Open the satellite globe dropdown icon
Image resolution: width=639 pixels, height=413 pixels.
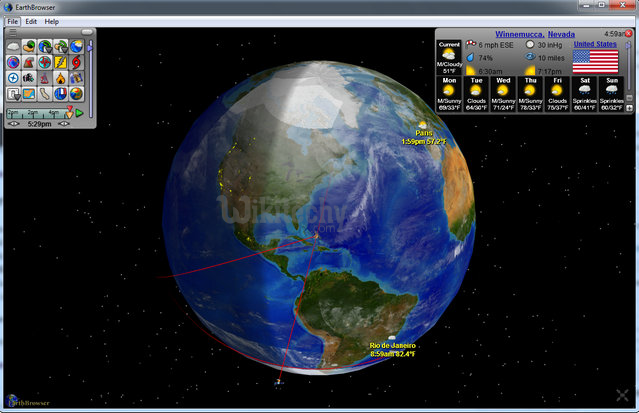(x=44, y=46)
